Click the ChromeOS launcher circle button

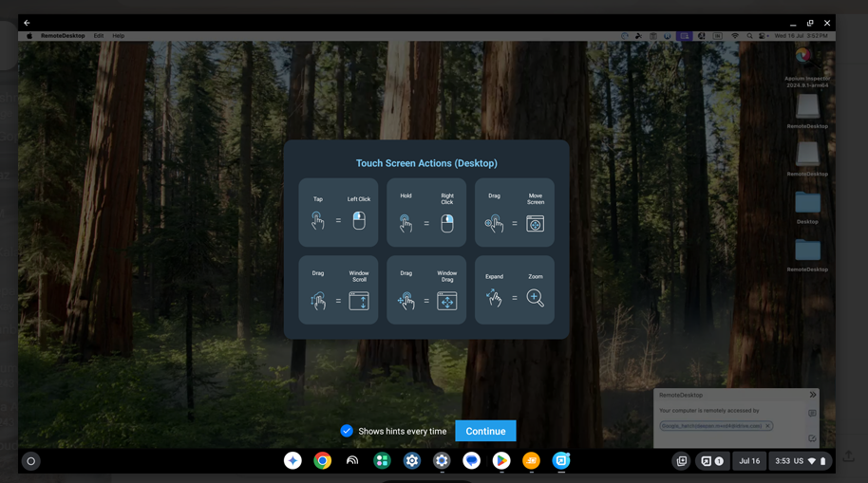tap(31, 461)
